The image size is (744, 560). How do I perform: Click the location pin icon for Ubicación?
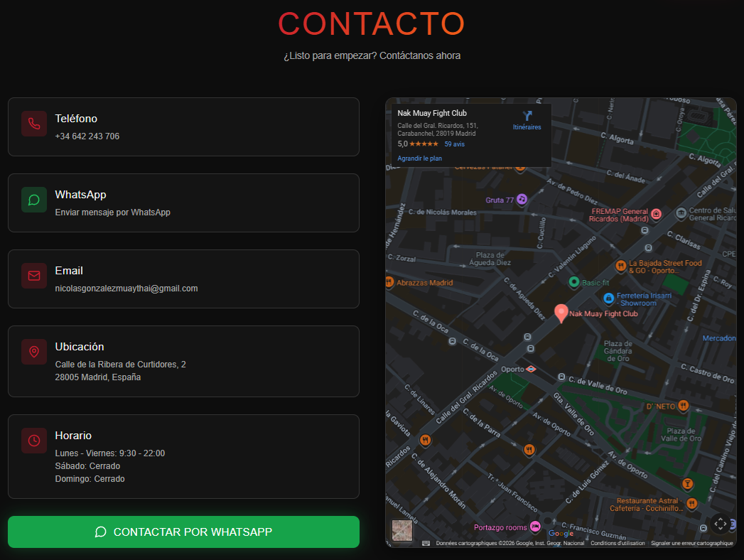click(33, 352)
